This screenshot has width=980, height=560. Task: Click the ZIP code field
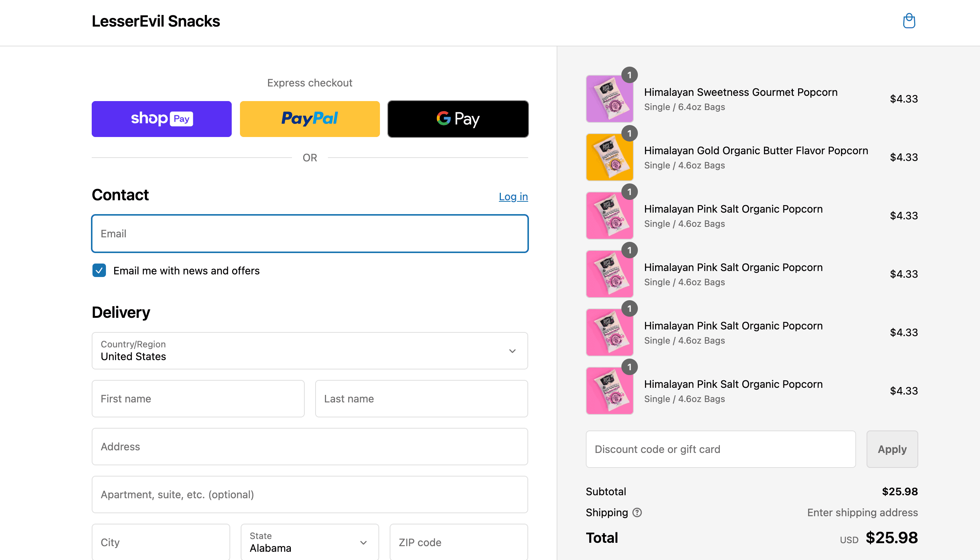(x=459, y=542)
